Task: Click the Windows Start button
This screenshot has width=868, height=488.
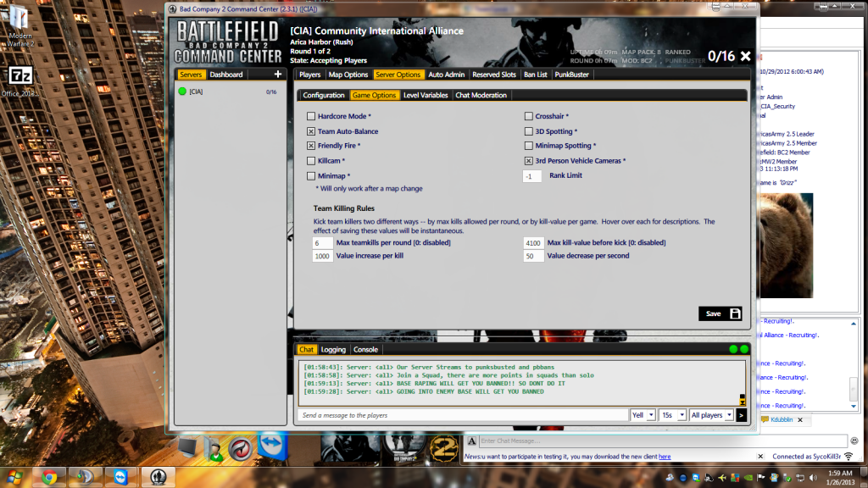Action: (14, 477)
